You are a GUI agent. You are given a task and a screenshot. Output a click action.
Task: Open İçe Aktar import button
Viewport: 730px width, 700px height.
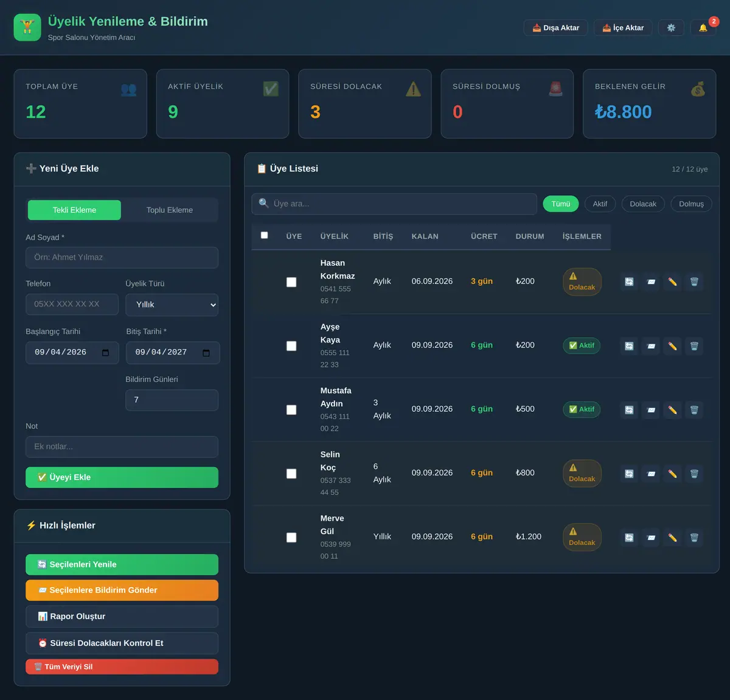(x=623, y=28)
